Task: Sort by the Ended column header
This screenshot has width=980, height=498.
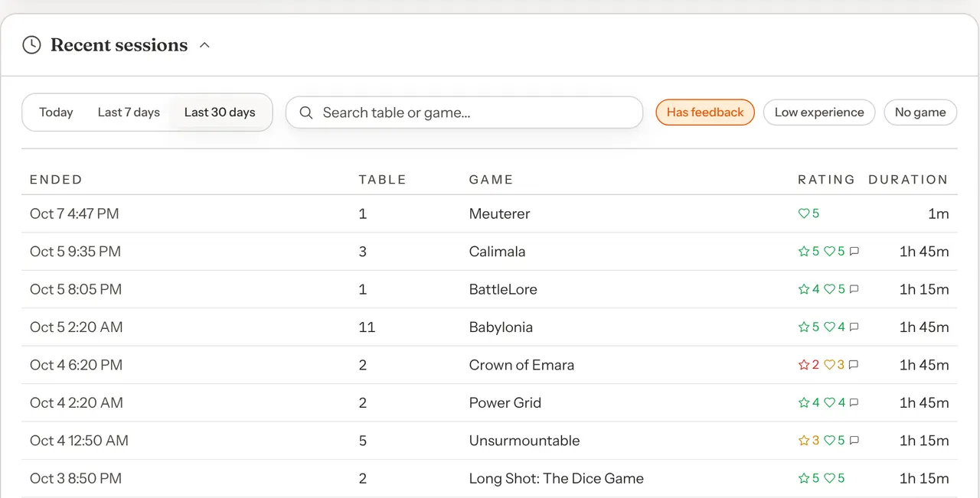Action: pyautogui.click(x=56, y=180)
